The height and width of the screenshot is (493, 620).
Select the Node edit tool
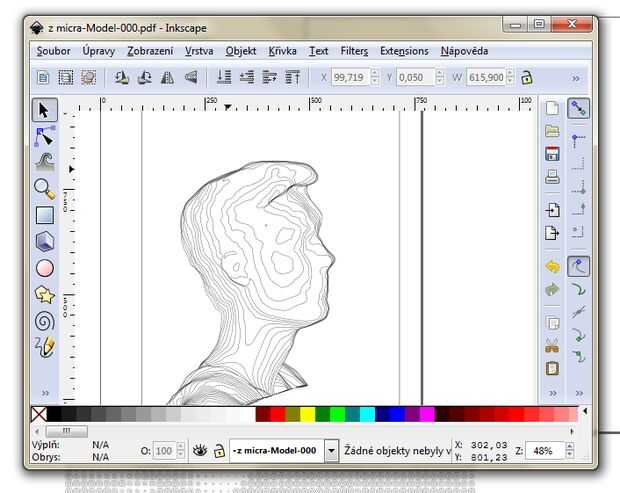click(44, 136)
